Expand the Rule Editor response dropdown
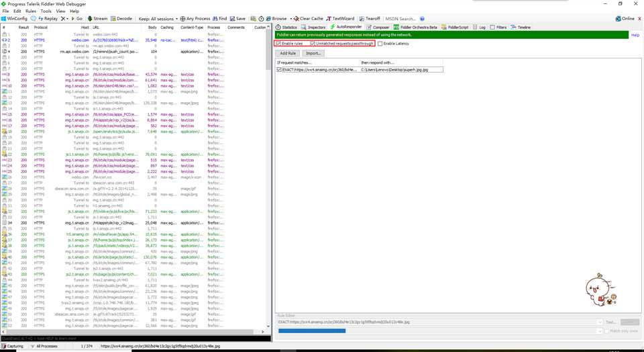The height and width of the screenshot is (352, 644). [600, 331]
